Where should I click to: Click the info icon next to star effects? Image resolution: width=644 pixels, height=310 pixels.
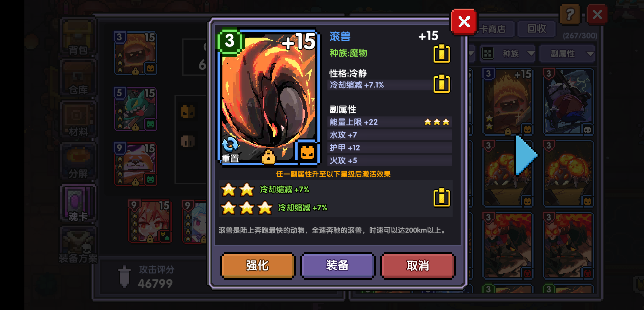(441, 197)
